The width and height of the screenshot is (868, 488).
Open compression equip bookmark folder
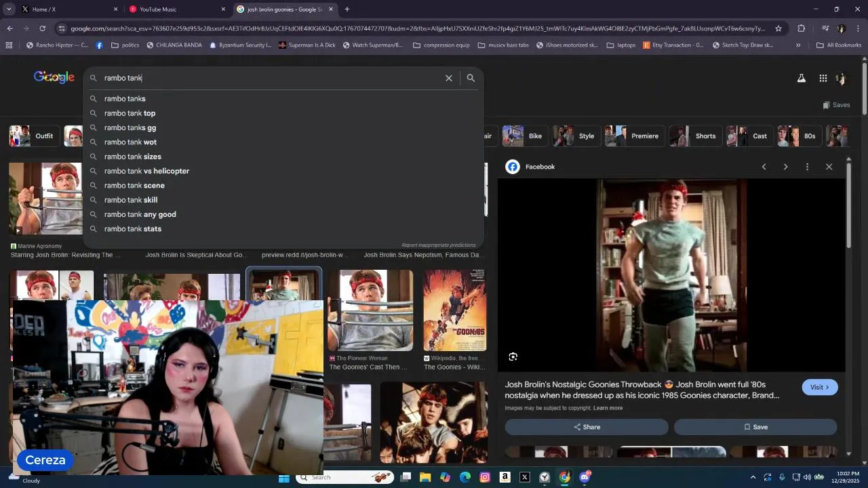click(441, 45)
